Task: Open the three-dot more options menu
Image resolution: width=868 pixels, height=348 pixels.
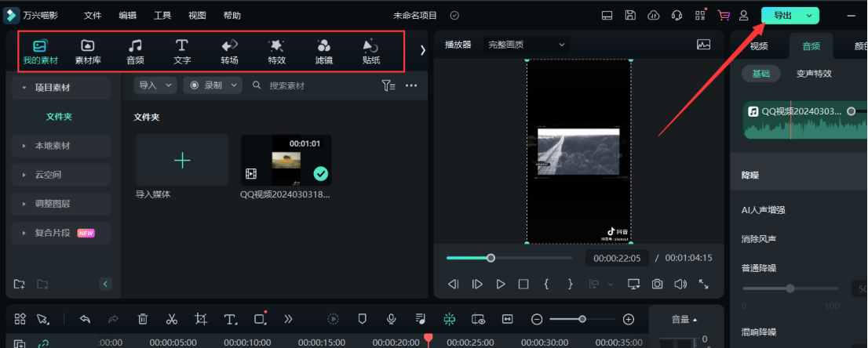Action: [410, 85]
